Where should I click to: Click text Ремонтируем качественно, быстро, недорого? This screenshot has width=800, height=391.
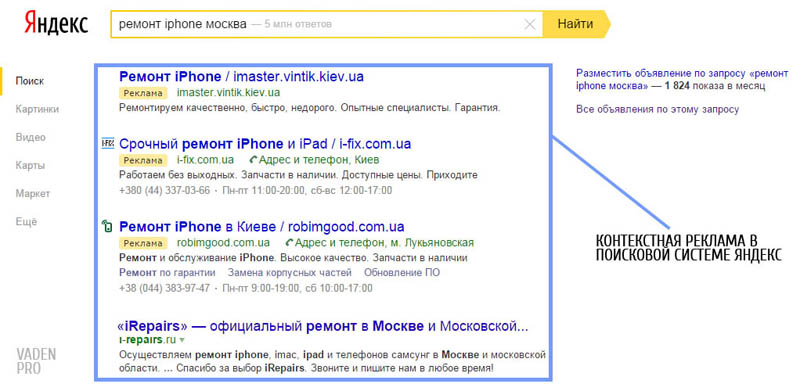tap(229, 108)
